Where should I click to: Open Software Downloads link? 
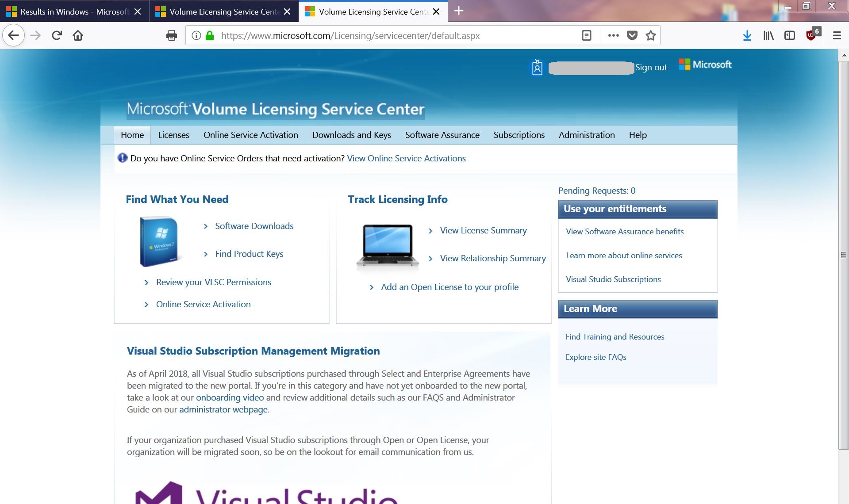(254, 226)
